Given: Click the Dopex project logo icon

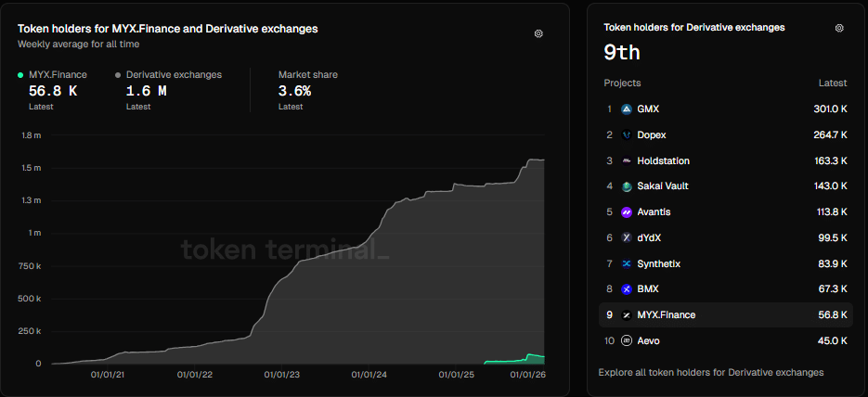Looking at the screenshot, I should (x=627, y=135).
